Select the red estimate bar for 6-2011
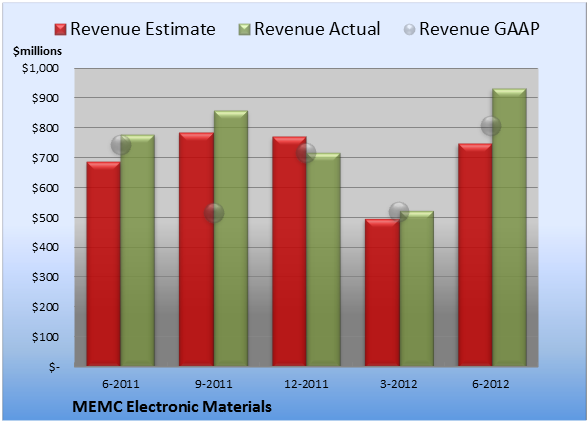 pos(104,264)
